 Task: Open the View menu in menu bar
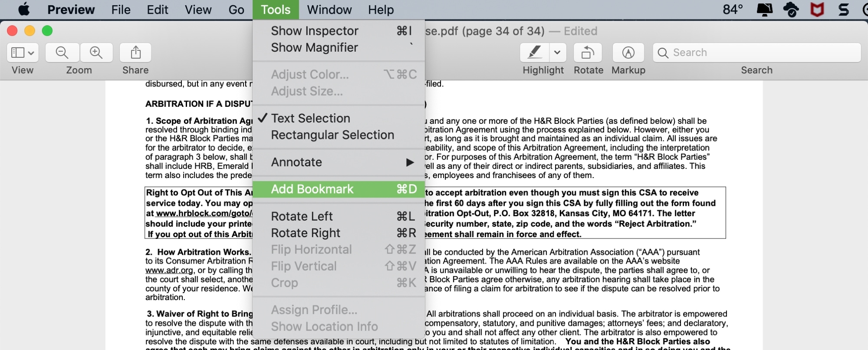point(198,10)
